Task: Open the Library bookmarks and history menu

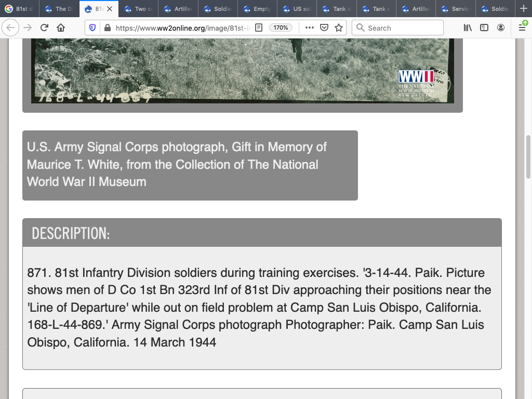Action: point(468,28)
